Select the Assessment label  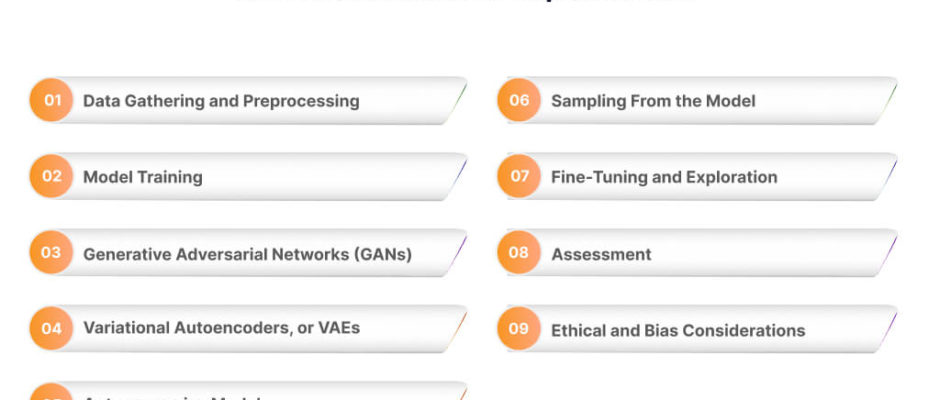coord(601,254)
